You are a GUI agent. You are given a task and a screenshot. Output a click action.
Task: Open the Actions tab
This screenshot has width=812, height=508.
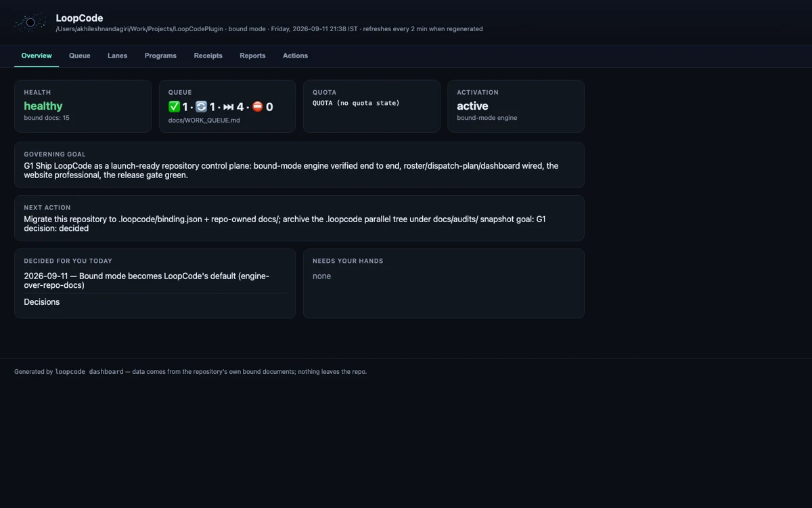(x=295, y=56)
